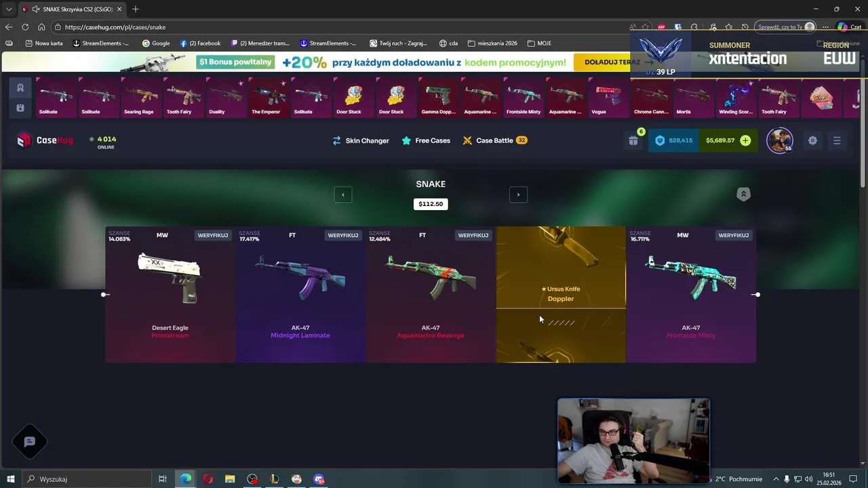
Task: Click the $112.50 case price badge
Action: [x=431, y=204]
